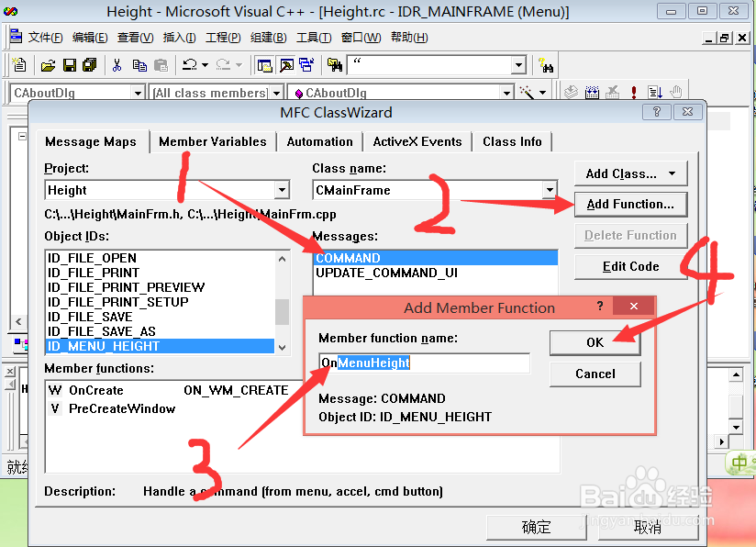Click the Execute Program exclamation icon
The image size is (756, 547).
coord(634,92)
